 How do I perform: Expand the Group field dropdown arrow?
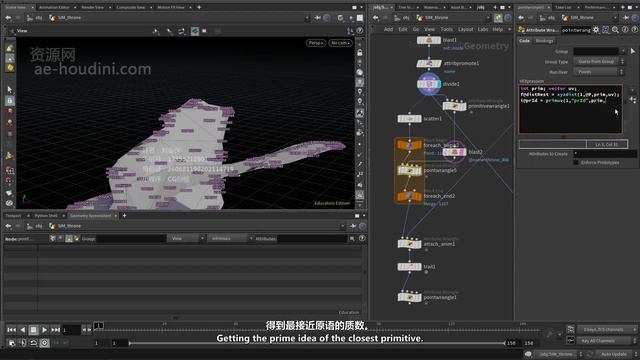[x=623, y=51]
